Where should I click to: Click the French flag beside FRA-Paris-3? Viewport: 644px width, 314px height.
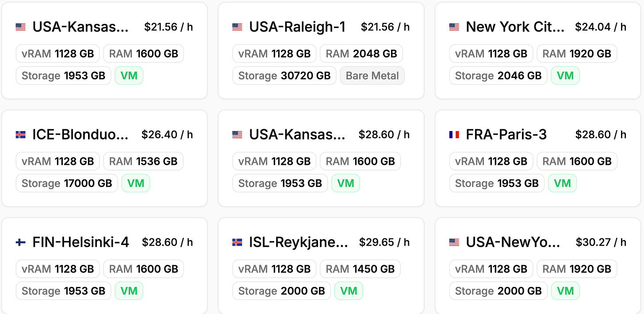[x=454, y=135]
